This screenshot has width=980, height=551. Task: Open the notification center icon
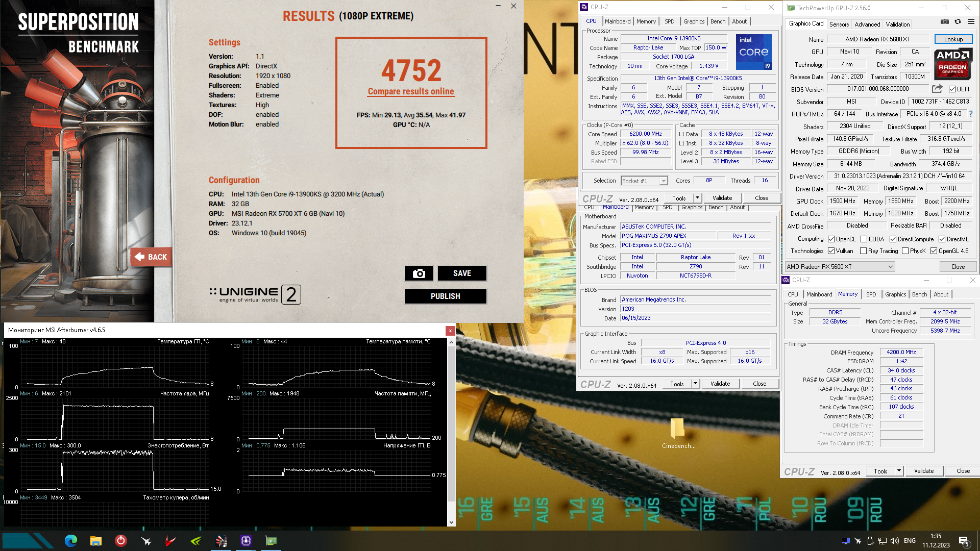click(964, 541)
